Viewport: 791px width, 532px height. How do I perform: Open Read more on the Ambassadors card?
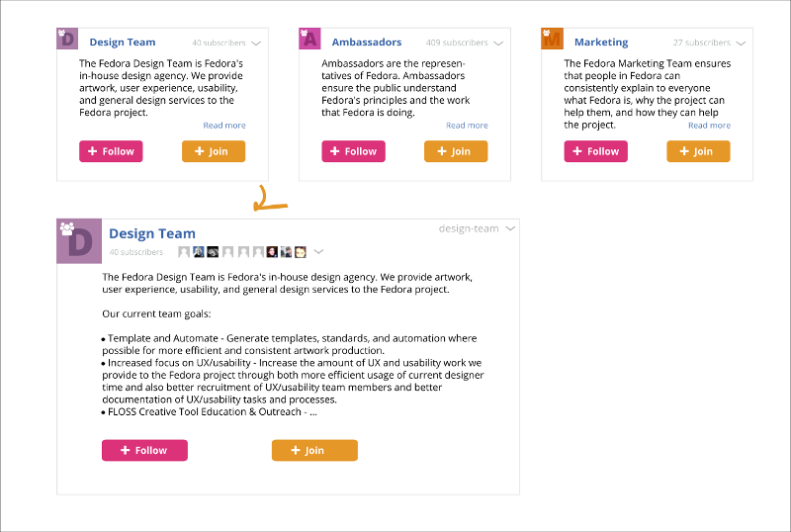(x=467, y=126)
